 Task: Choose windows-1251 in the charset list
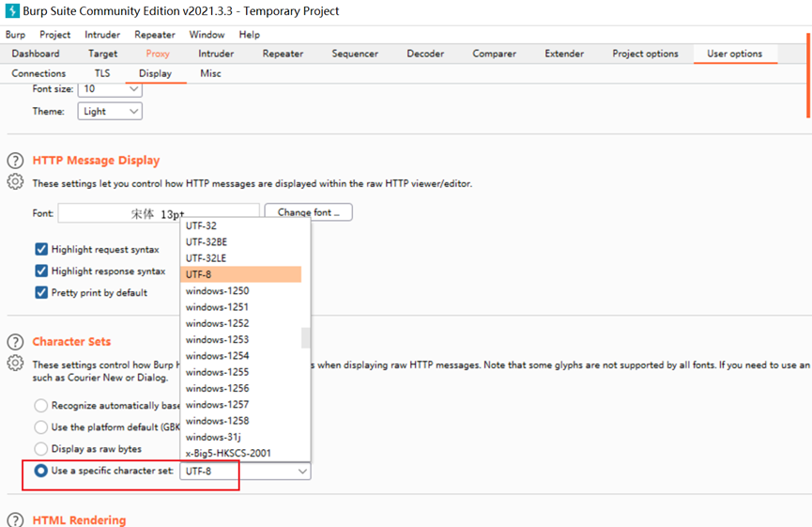point(241,307)
